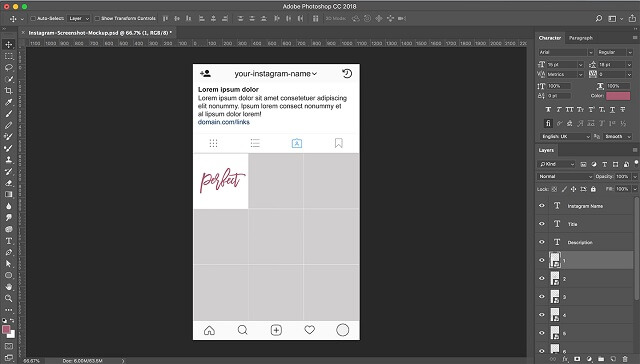The width and height of the screenshot is (640, 364).
Task: Open the text Color swatch in Character panel
Action: [x=618, y=96]
